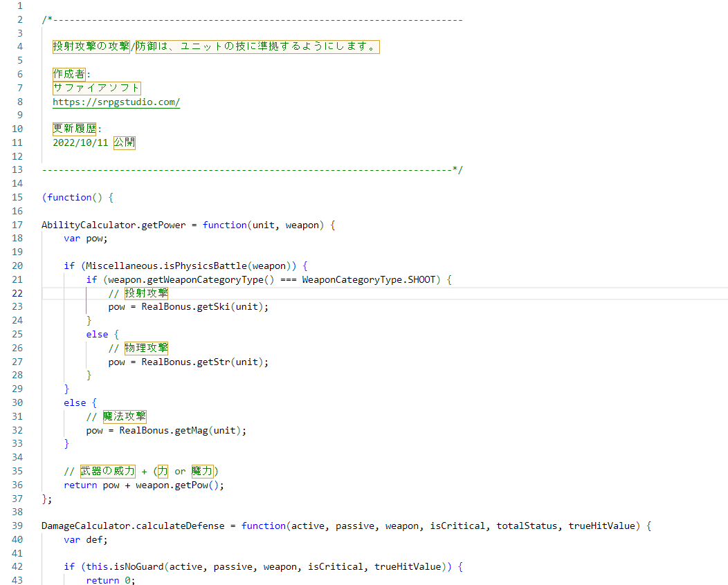Click the comment '物理攻撃' on line 26
The image size is (728, 585).
146,348
